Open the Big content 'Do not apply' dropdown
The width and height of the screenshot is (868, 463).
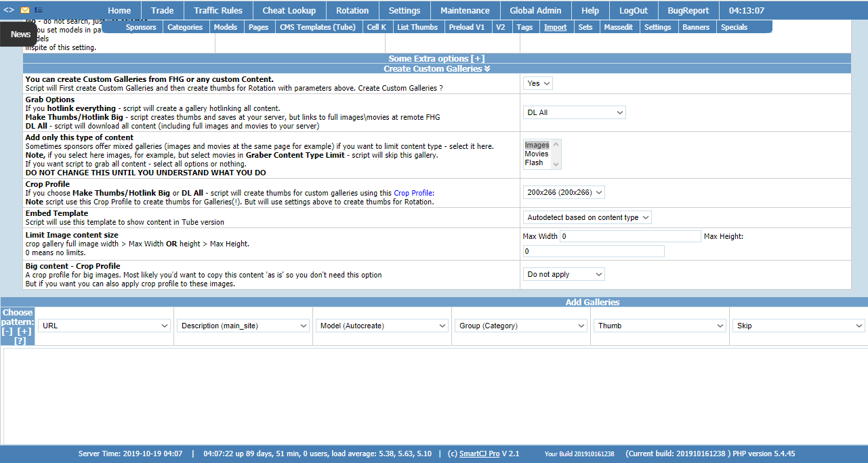point(564,274)
